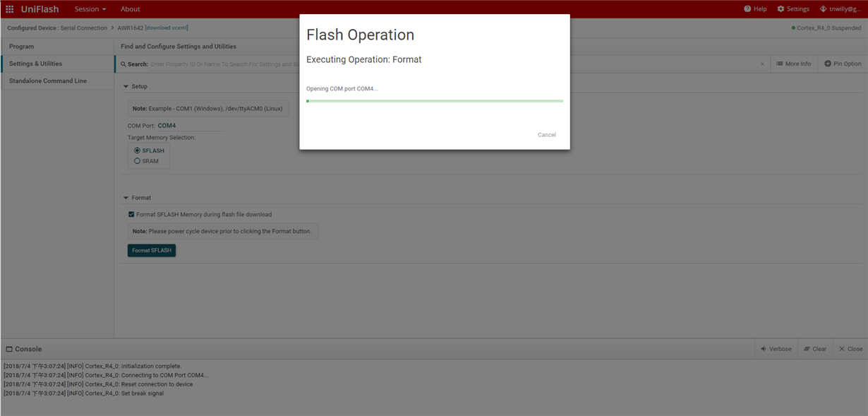
Task: Close the Console panel
Action: click(850, 349)
